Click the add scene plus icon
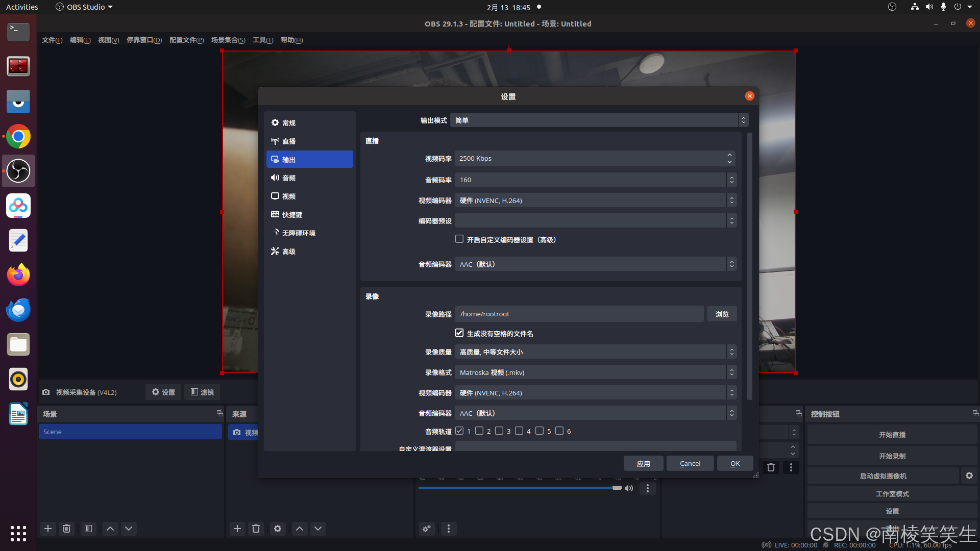 coord(48,529)
